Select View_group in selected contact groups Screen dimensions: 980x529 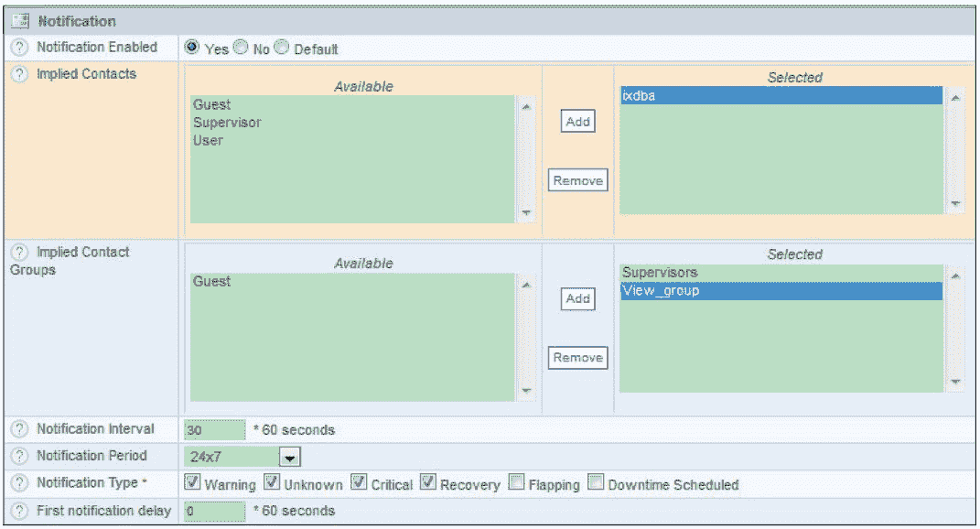click(x=661, y=291)
